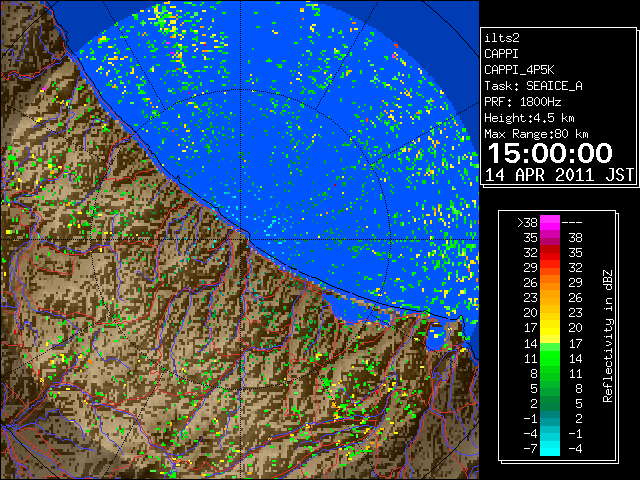Click the '---' legend upper-bound label
The height and width of the screenshot is (480, 640).
coord(572,222)
